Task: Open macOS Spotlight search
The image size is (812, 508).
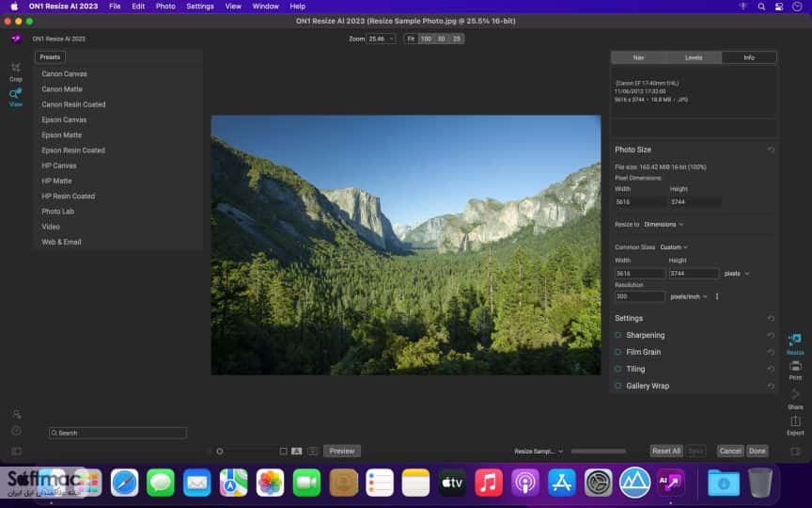Action: pos(761,7)
